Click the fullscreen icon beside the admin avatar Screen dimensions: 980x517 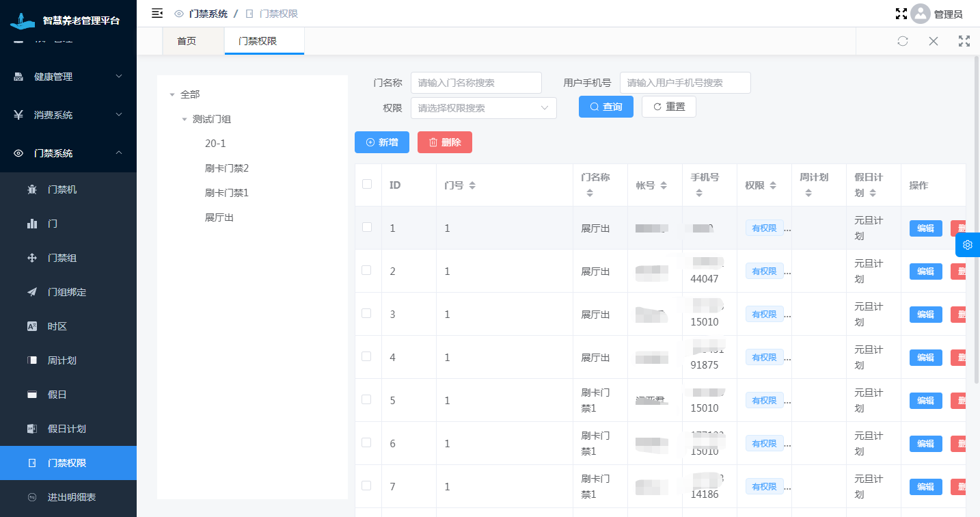901,14
